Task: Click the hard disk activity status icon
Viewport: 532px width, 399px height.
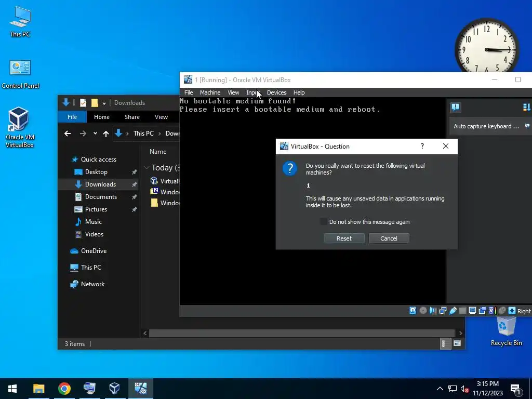Action: (x=413, y=311)
